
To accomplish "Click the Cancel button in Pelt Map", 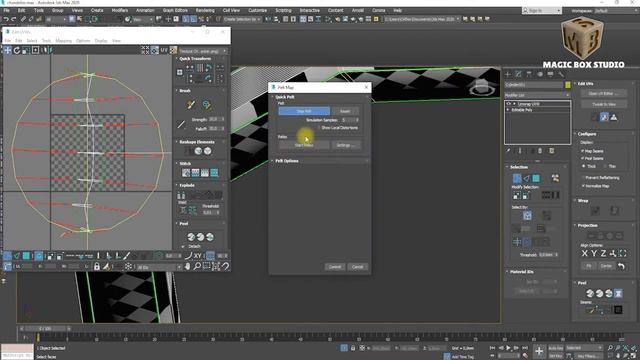I will click(358, 267).
